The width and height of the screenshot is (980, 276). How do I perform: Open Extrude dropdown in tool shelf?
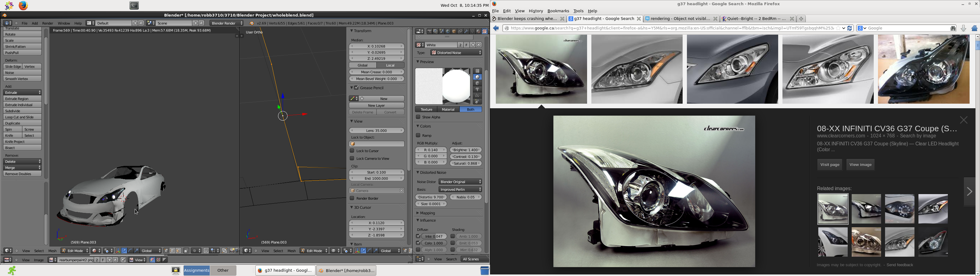point(22,93)
